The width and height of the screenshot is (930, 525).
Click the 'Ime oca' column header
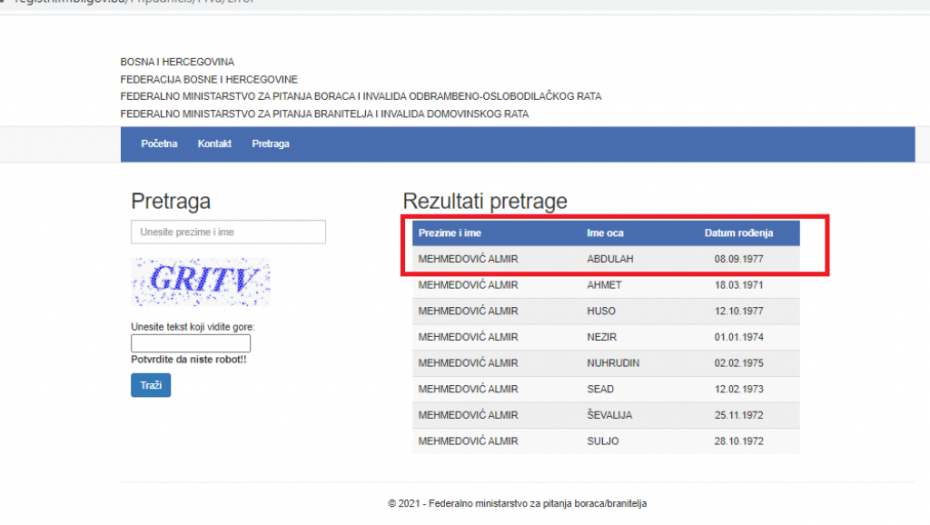(x=605, y=233)
